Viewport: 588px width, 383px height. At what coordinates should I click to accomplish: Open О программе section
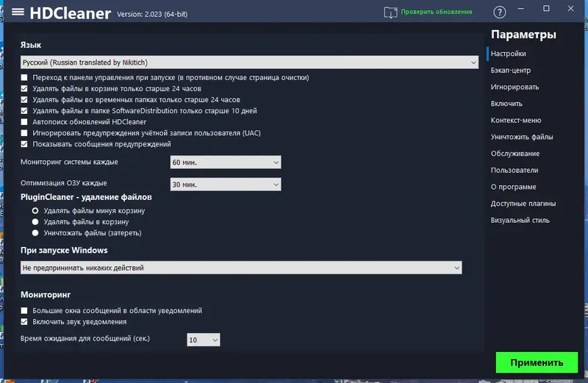coord(513,187)
